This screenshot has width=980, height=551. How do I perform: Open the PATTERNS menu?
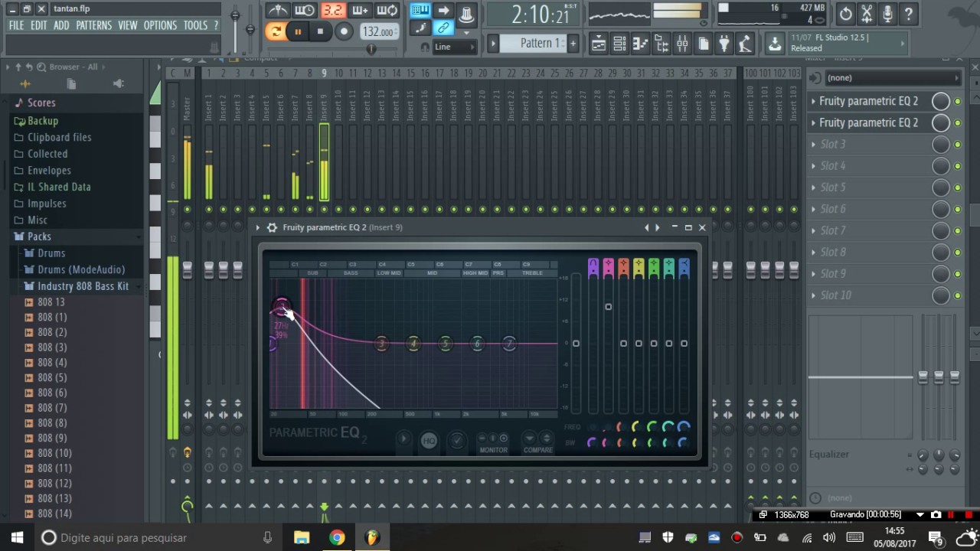[94, 25]
